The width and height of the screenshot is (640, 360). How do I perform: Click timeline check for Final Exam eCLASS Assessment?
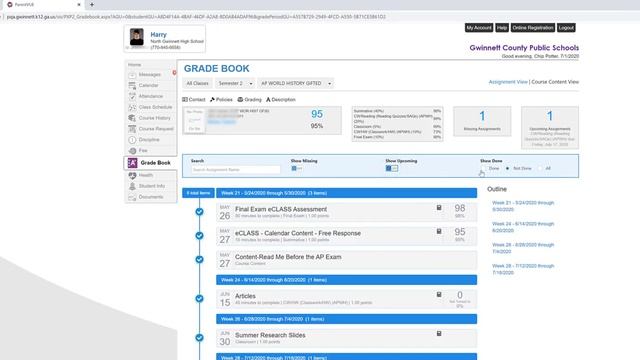pyautogui.click(x=199, y=212)
